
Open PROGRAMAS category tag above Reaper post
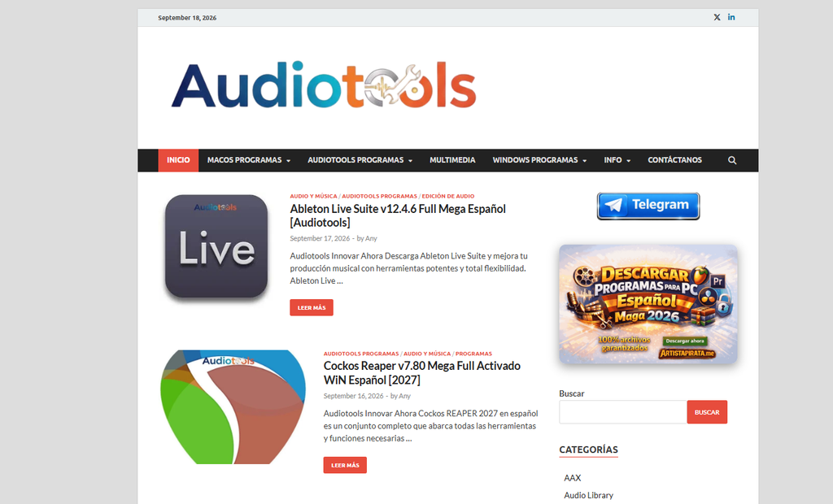coord(474,354)
